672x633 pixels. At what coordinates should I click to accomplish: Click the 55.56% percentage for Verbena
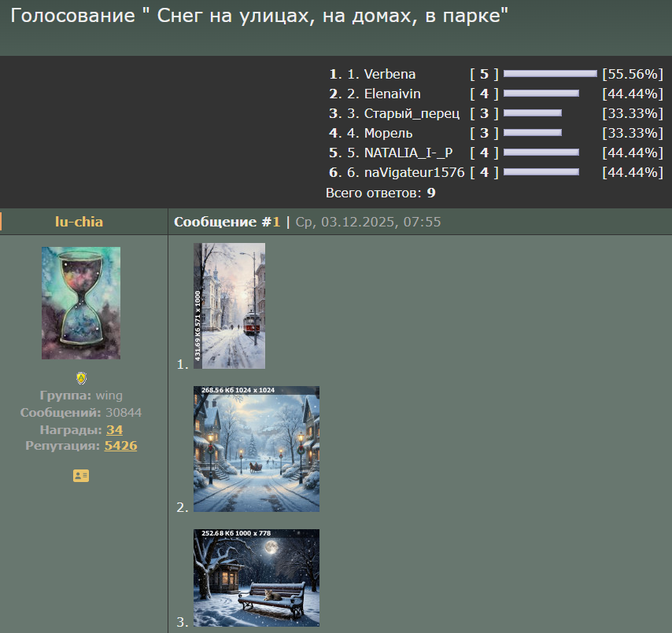click(x=633, y=74)
